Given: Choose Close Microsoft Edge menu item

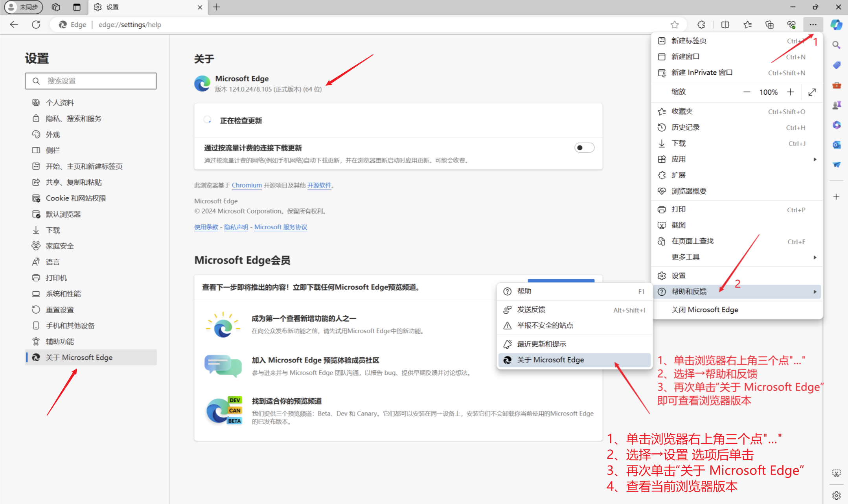Looking at the screenshot, I should [x=737, y=310].
